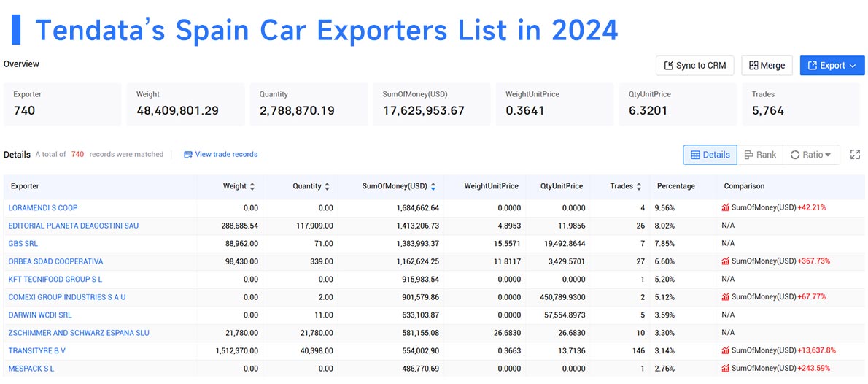
Task: Switch to the Details view tab
Action: click(x=710, y=155)
